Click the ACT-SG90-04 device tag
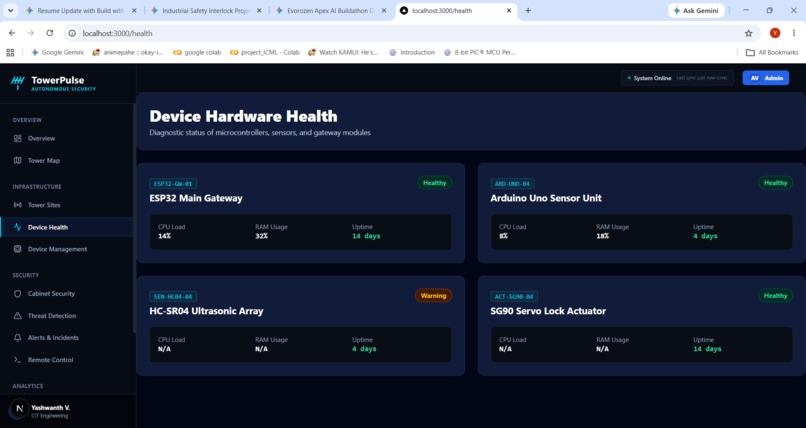 click(x=514, y=296)
